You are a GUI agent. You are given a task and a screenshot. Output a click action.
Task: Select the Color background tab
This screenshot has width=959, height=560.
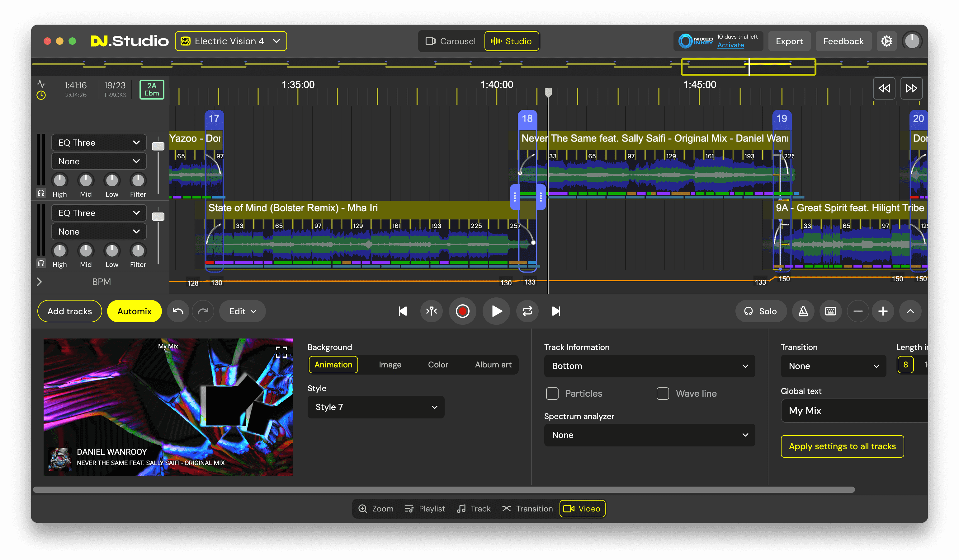[438, 365]
